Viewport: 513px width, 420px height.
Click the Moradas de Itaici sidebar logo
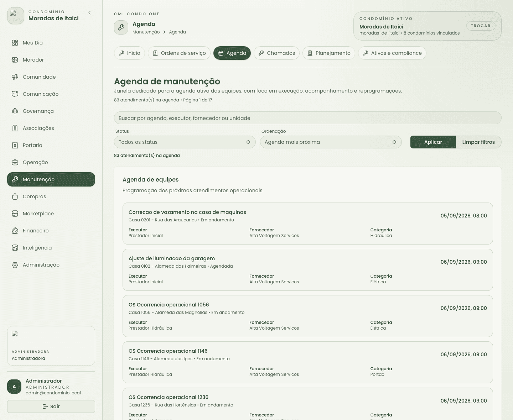16,16
